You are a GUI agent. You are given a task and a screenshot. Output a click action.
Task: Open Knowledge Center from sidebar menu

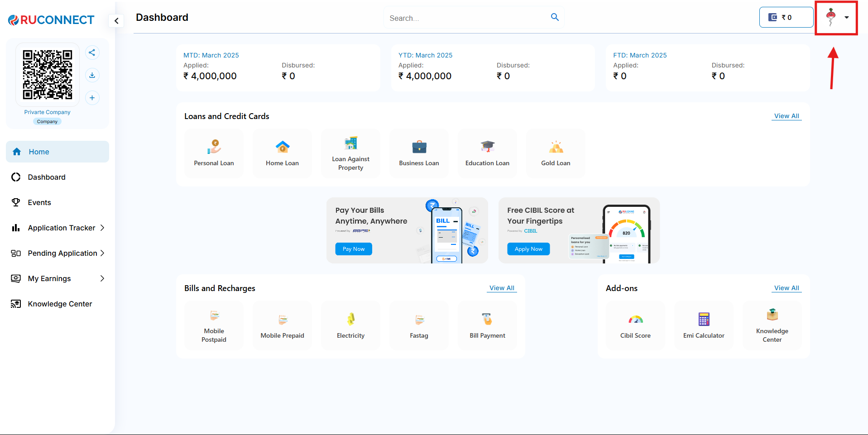click(x=60, y=304)
